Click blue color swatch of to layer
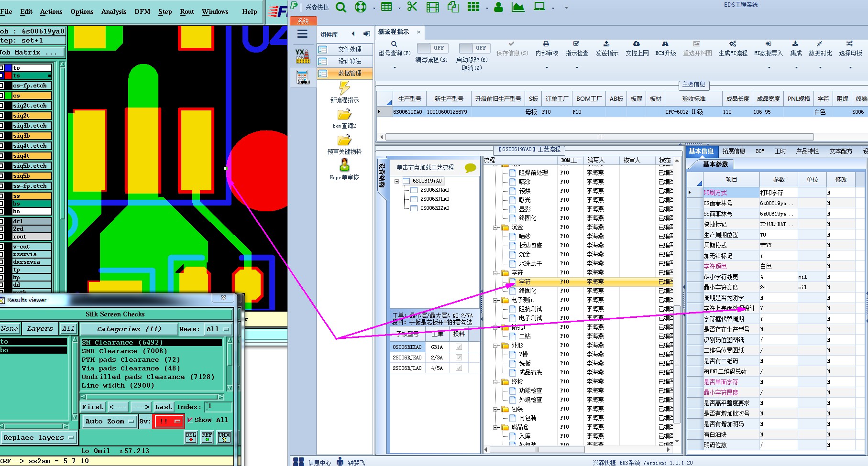The width and height of the screenshot is (868, 466). coord(8,68)
